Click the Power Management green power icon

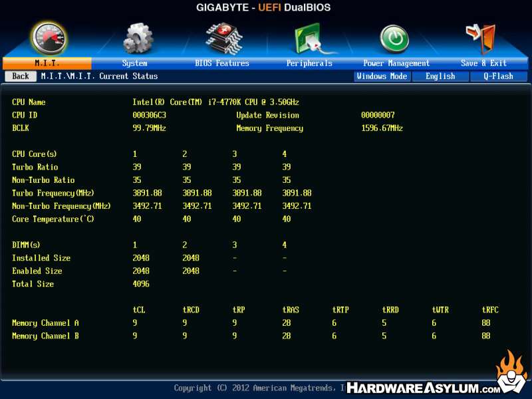tap(394, 39)
